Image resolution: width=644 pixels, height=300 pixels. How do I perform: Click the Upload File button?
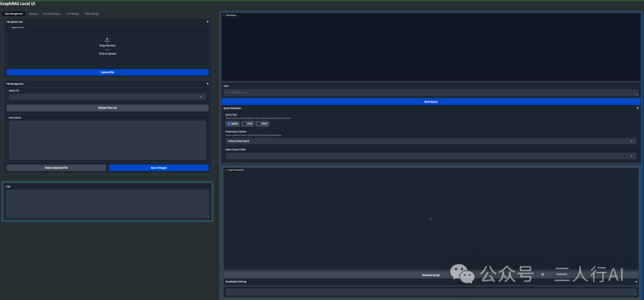click(x=107, y=72)
